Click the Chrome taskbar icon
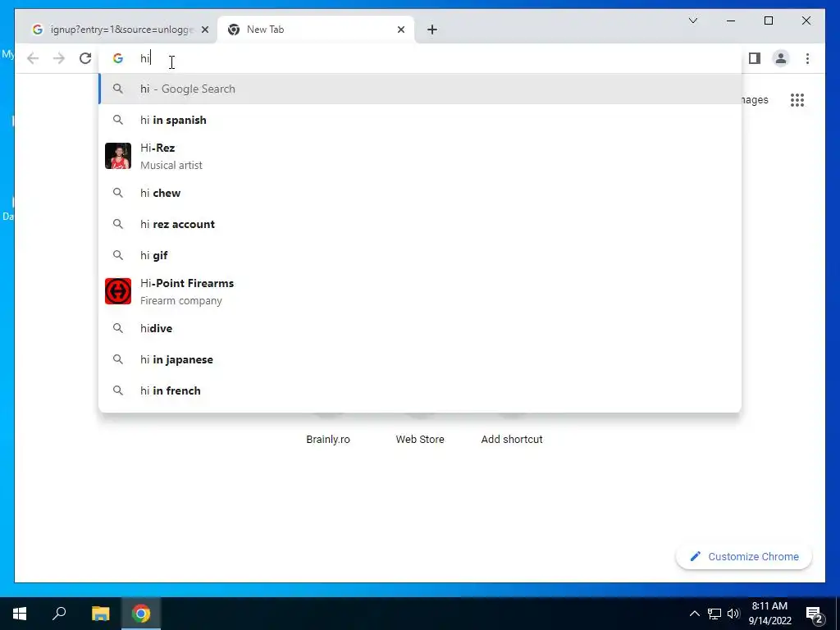 click(x=141, y=614)
